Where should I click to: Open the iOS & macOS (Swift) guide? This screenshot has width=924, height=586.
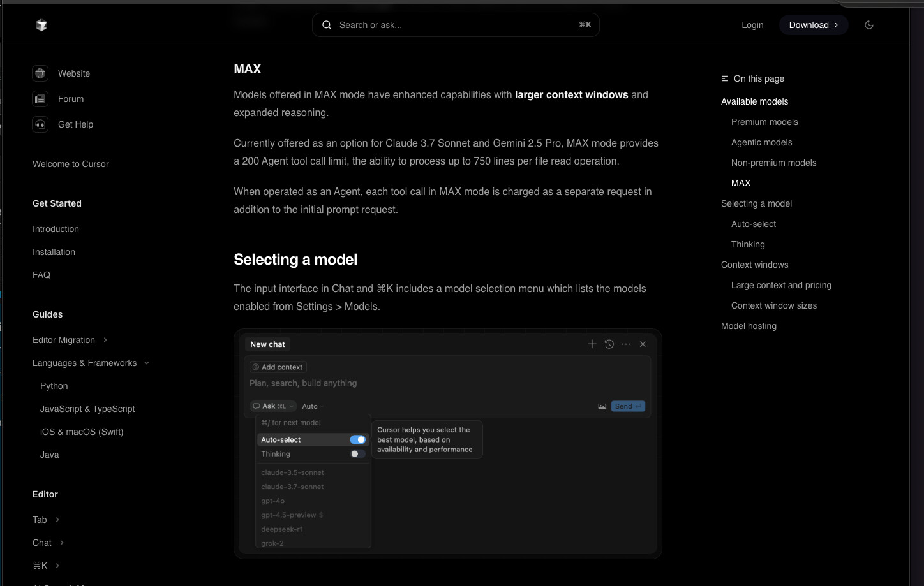pyautogui.click(x=82, y=432)
